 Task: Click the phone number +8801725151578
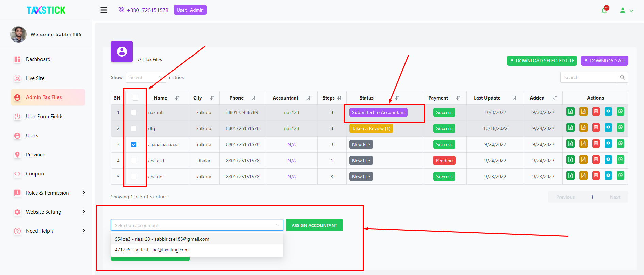coord(147,10)
